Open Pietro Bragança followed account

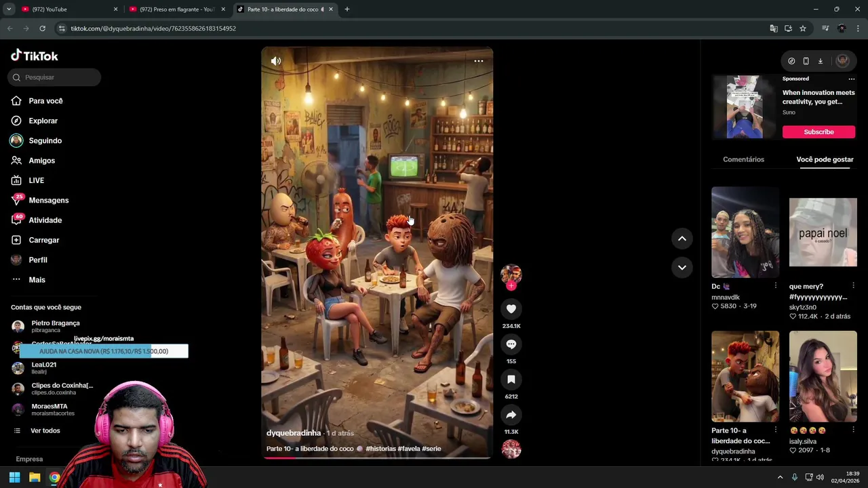click(x=54, y=326)
